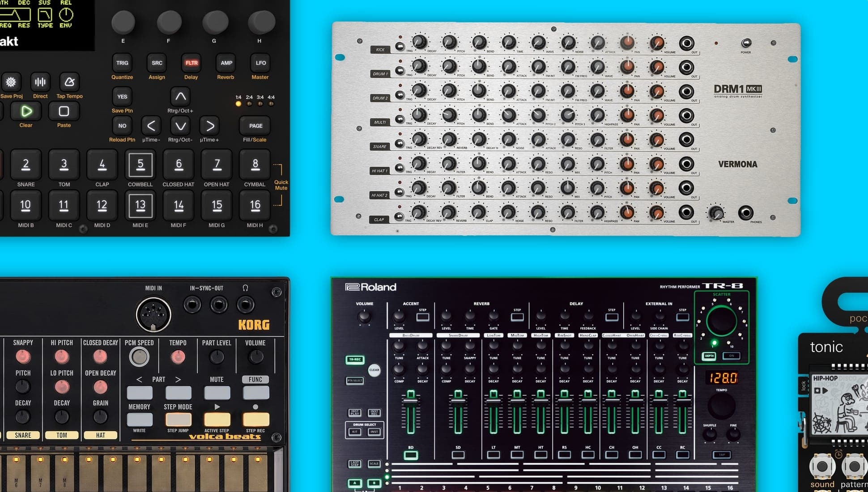Viewport: 868px width, 492px height.
Task: Toggle the Scatter ON button
Action: pos(732,356)
